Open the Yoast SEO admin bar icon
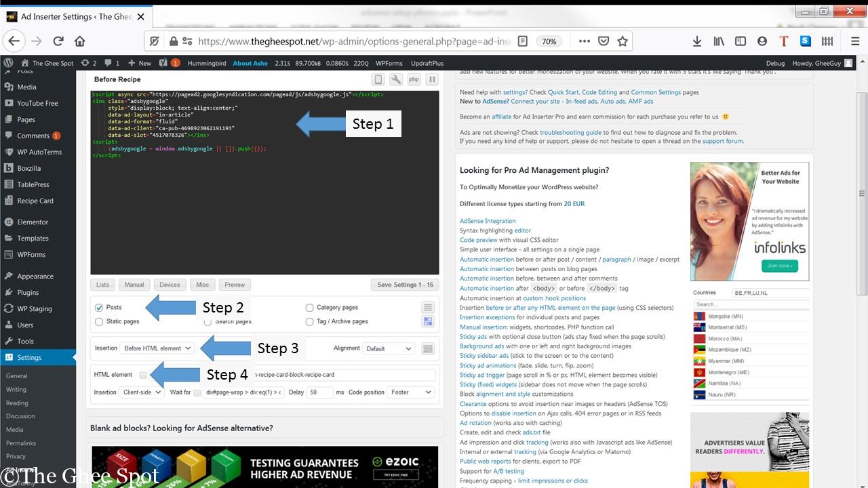The height and width of the screenshot is (488, 868). [x=163, y=63]
